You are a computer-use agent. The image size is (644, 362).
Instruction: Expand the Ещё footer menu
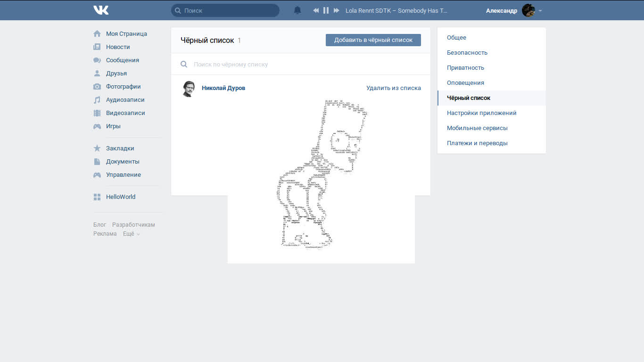131,234
